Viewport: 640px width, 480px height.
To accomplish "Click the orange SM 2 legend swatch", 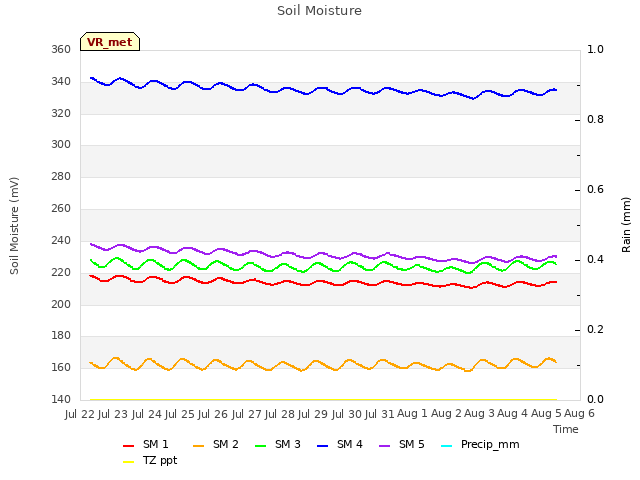I will [199, 446].
